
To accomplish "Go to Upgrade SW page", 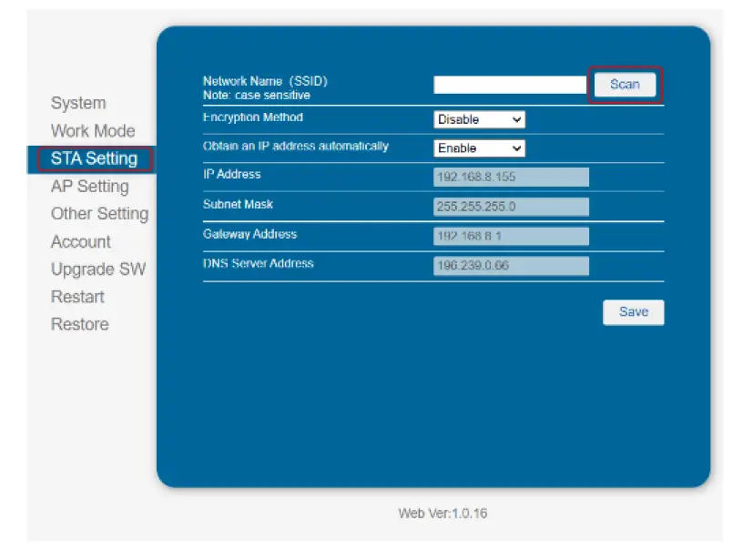I will 97,270.
